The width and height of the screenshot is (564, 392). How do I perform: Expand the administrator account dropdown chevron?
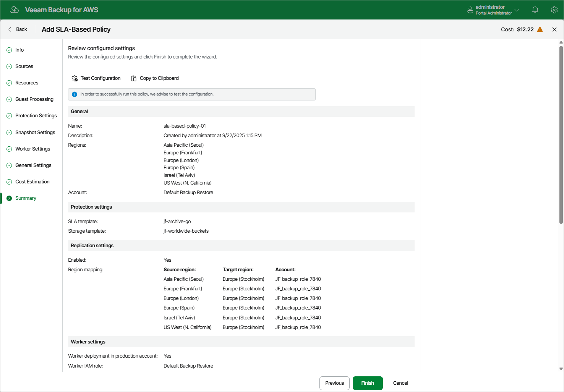click(x=517, y=10)
